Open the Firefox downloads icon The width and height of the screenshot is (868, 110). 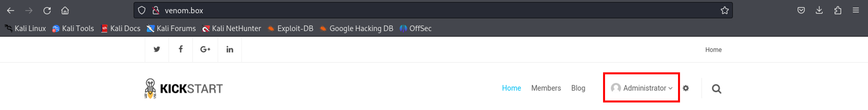coord(819,11)
